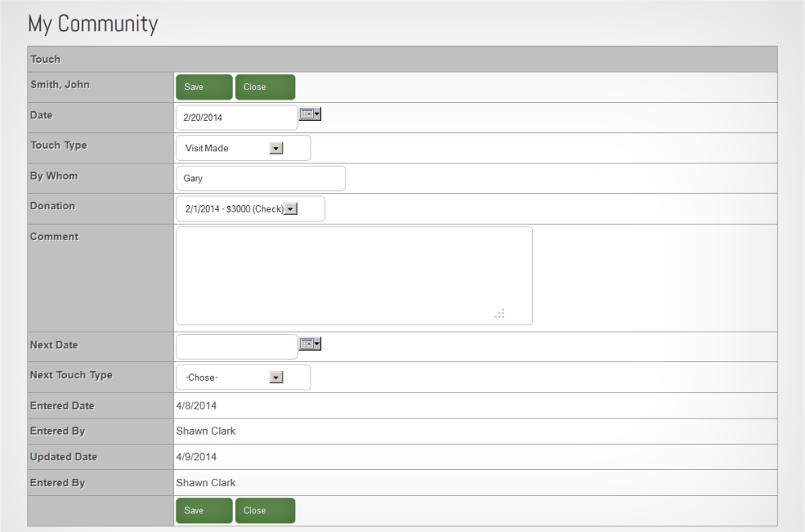Expand the Touch Type dropdown
805x532 pixels.
click(276, 148)
